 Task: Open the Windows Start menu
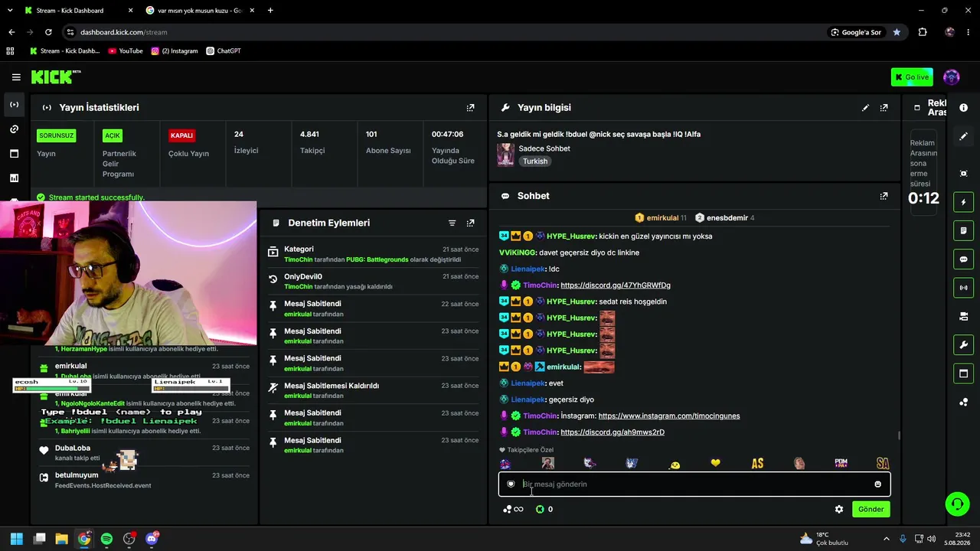[17, 539]
